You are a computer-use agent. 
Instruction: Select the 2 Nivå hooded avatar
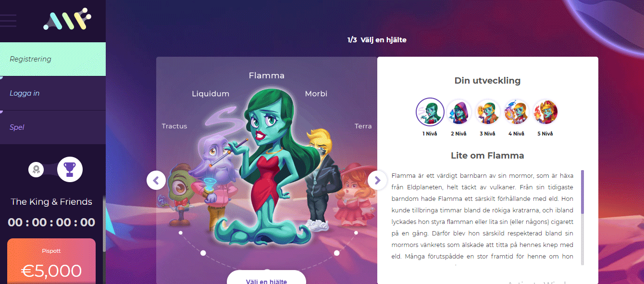(x=458, y=112)
